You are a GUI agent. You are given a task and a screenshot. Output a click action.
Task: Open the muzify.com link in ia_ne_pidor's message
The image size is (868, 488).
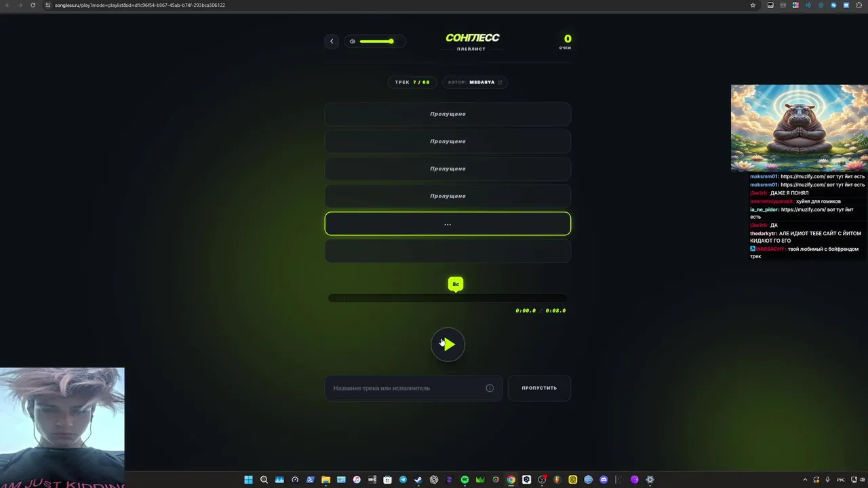[x=803, y=209]
